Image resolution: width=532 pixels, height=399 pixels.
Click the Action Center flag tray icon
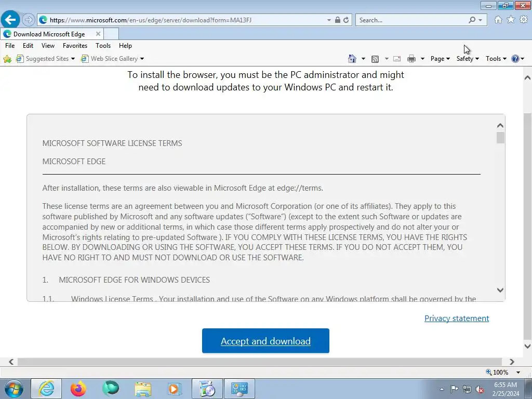coord(454,389)
